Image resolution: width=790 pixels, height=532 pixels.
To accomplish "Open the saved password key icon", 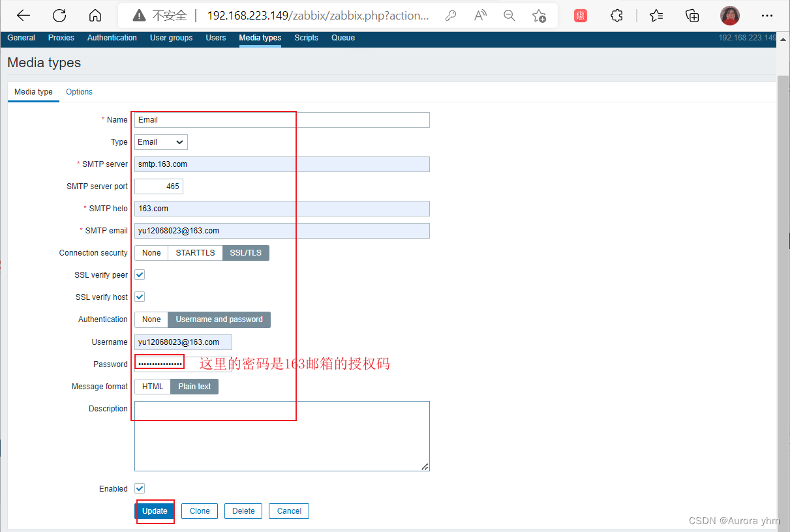I will (x=450, y=16).
